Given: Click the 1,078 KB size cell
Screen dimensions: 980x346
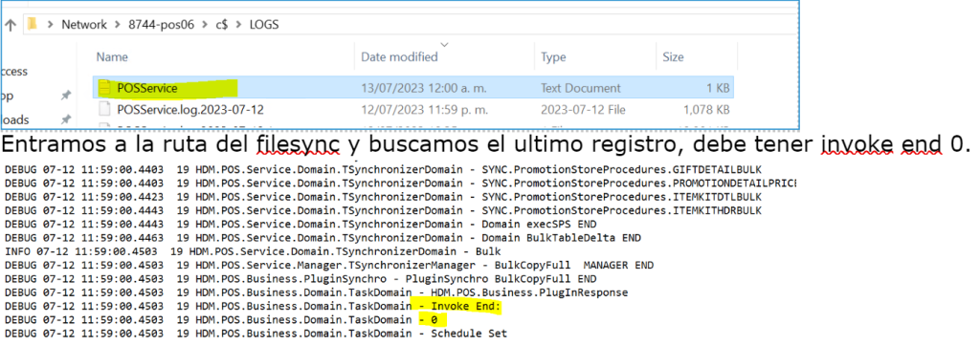Looking at the screenshot, I should pos(706,110).
